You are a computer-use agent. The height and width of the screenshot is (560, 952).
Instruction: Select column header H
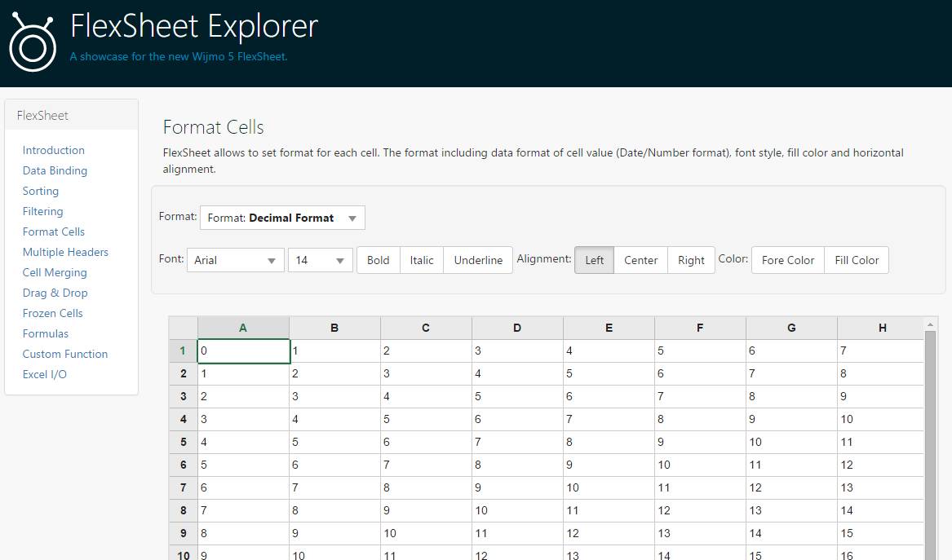(x=881, y=328)
